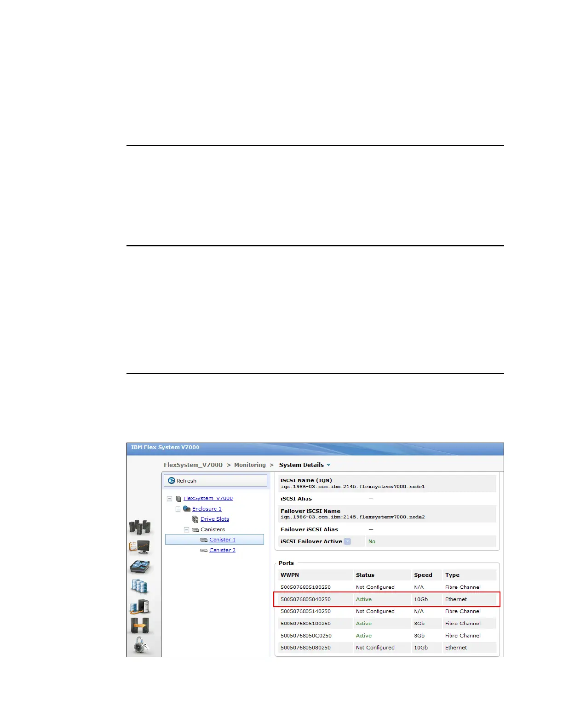Viewport: 563px width, 728px height.
Task: Click System Details breadcrumb title
Action: pos(301,465)
